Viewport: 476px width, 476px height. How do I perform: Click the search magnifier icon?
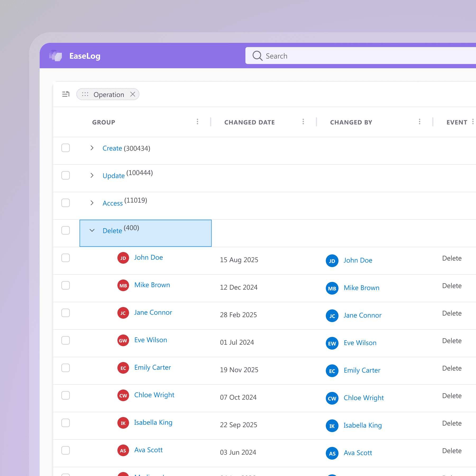tap(257, 56)
